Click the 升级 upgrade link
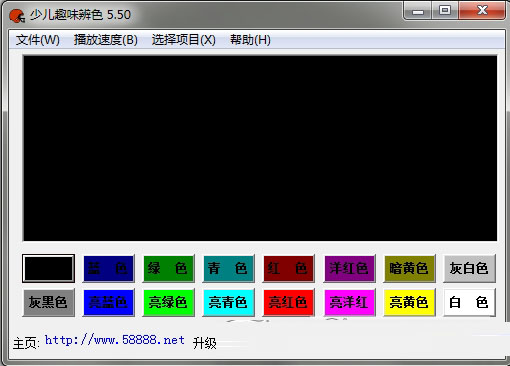The image size is (510, 366). [205, 343]
